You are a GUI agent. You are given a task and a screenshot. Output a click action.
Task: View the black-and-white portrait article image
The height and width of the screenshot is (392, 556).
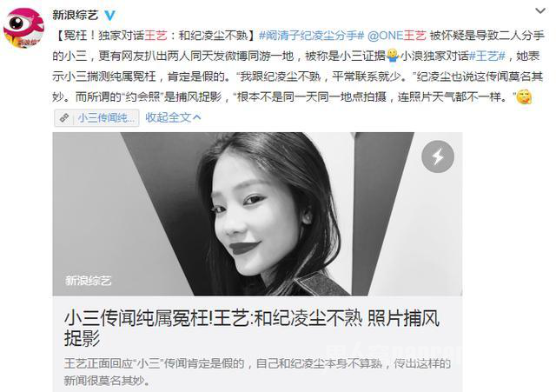point(257,214)
